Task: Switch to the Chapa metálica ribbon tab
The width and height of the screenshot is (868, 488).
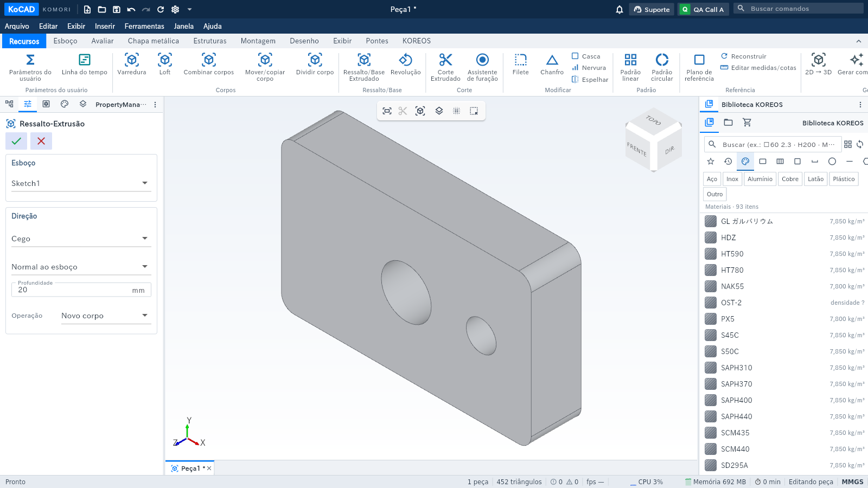Action: pyautogui.click(x=154, y=41)
